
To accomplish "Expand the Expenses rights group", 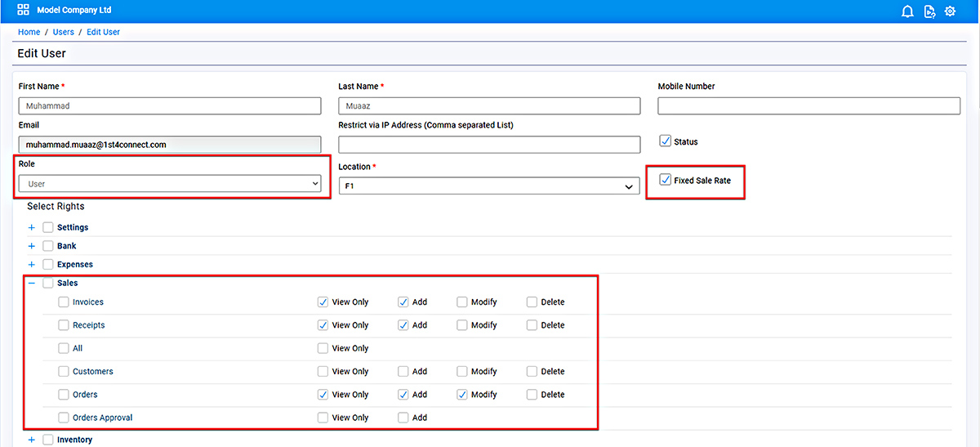I will coord(32,265).
